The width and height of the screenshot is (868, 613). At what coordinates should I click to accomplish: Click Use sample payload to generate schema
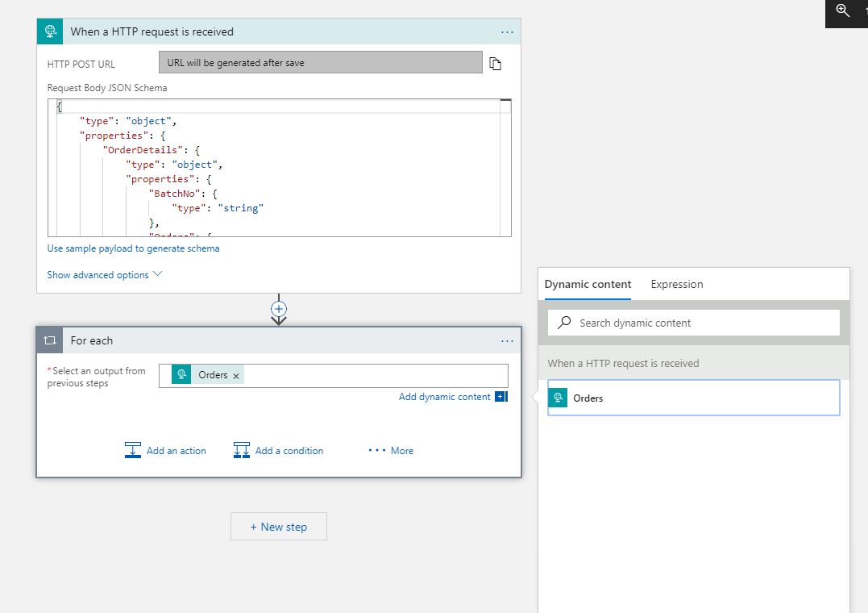tap(134, 248)
